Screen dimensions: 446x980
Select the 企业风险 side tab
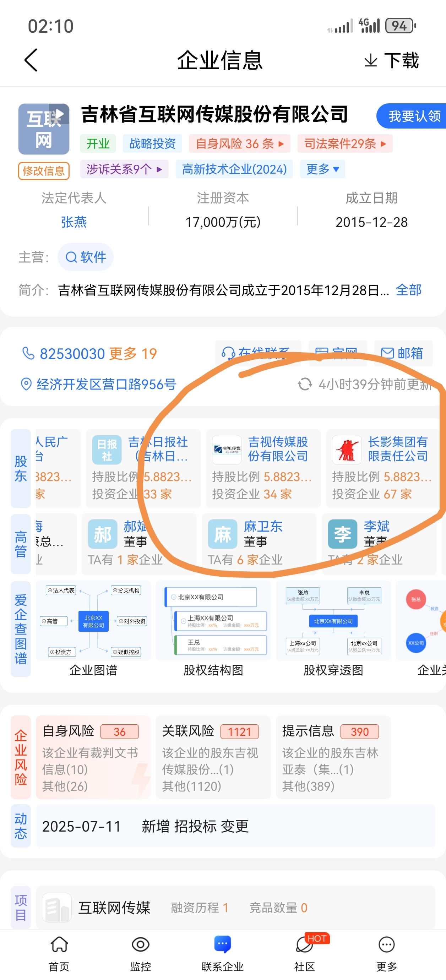pyautogui.click(x=21, y=757)
